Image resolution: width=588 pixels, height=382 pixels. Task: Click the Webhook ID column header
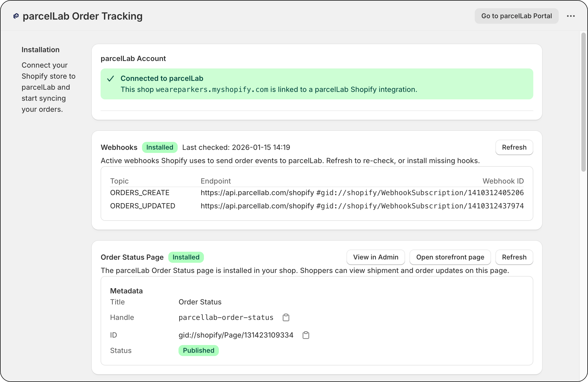(x=503, y=181)
